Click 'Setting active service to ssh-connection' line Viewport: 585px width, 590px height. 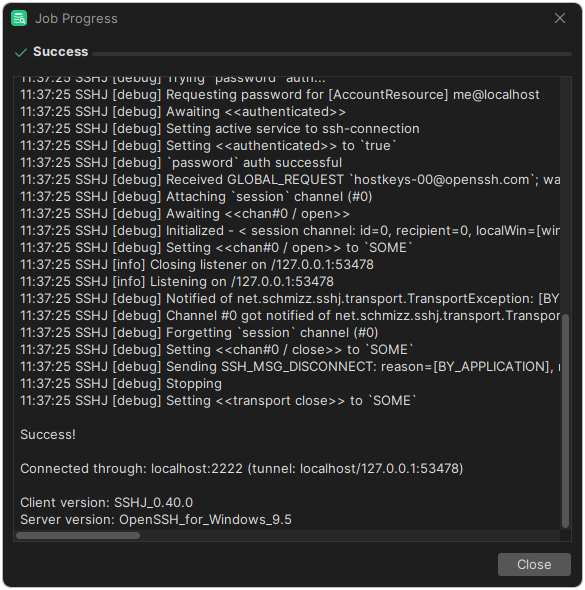(220, 129)
